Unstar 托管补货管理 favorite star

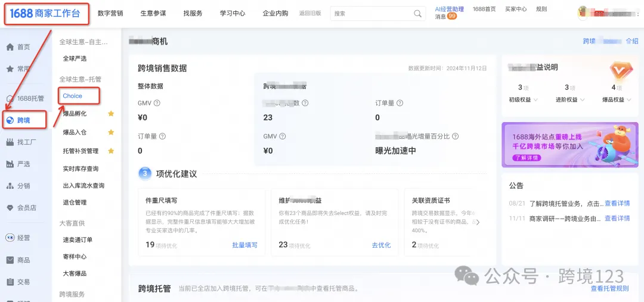111,151
